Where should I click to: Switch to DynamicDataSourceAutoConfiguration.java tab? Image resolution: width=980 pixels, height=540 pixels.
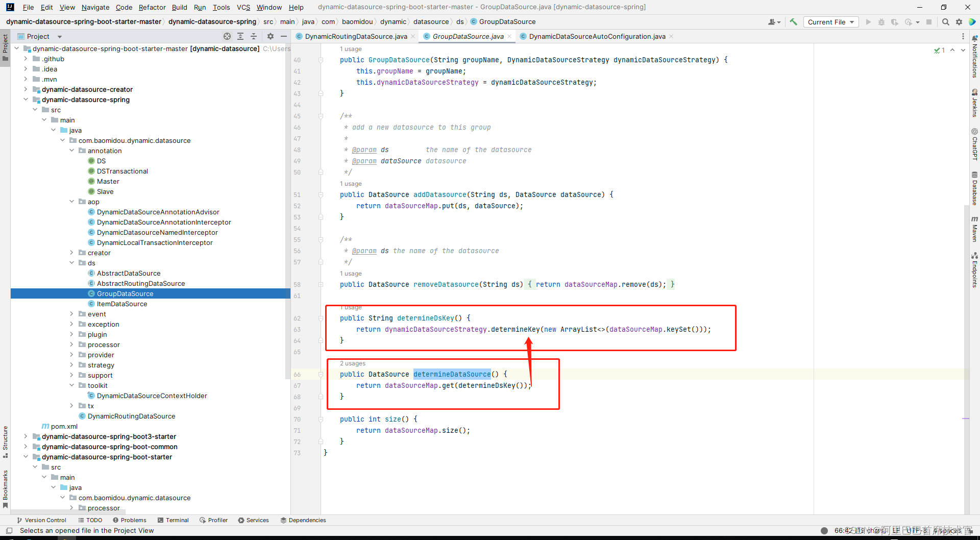597,36
